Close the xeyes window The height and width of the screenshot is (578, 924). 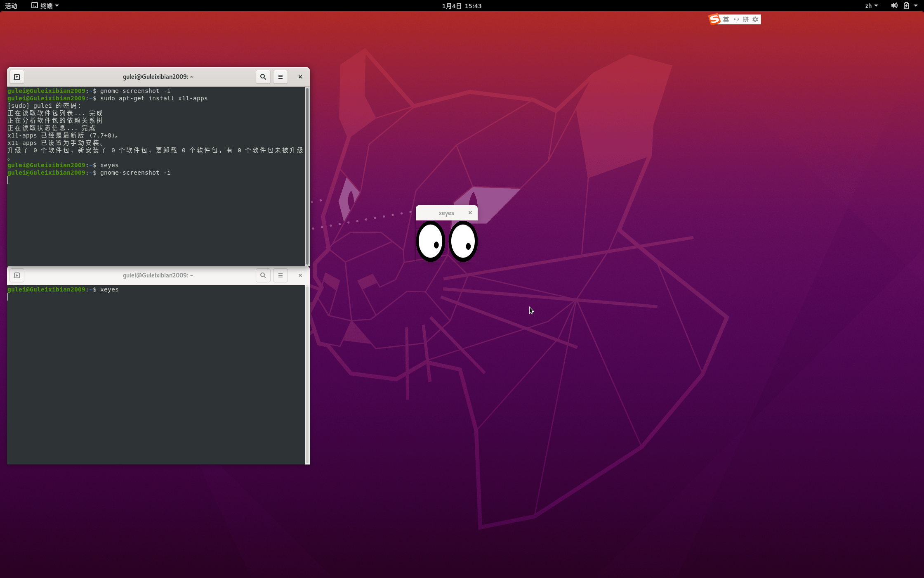coord(470,213)
